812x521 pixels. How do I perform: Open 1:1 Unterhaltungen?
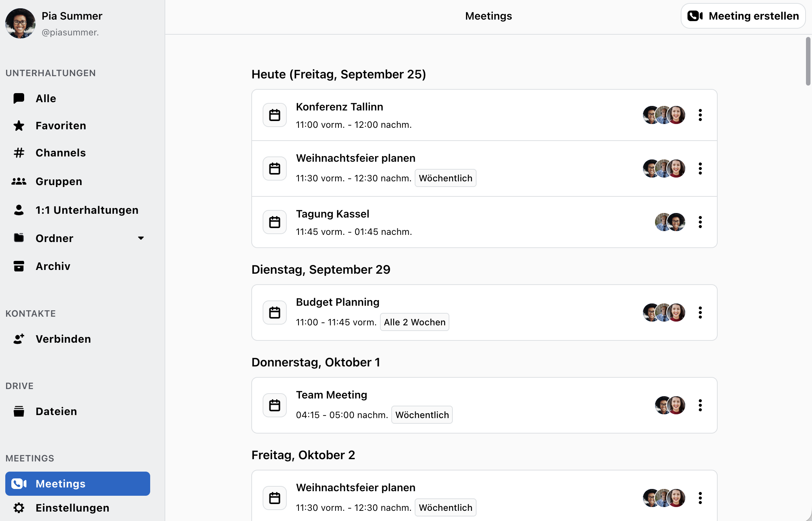[87, 210]
